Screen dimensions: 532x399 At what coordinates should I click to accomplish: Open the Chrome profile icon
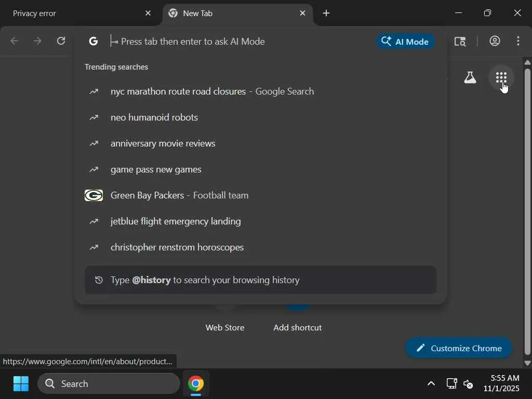[x=495, y=41]
